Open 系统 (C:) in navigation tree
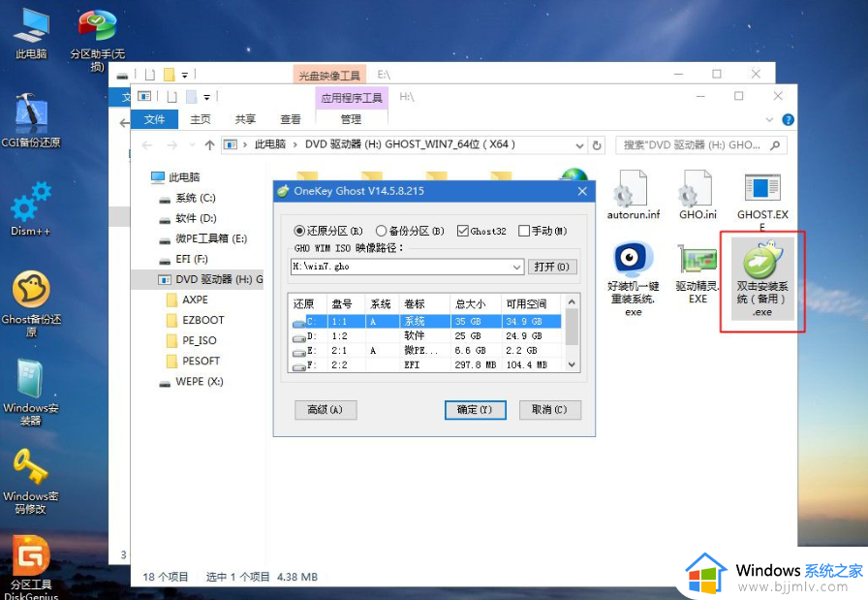This screenshot has height=600, width=868. [x=188, y=198]
